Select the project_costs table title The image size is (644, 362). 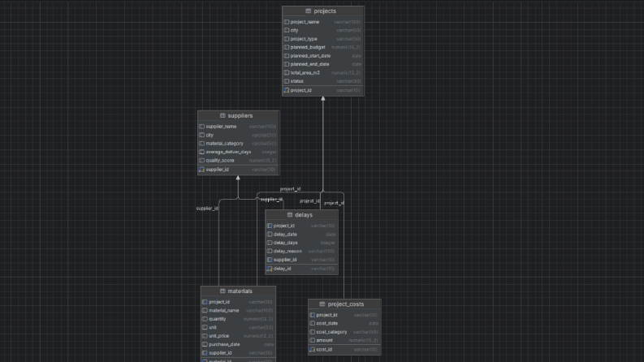[x=346, y=304]
